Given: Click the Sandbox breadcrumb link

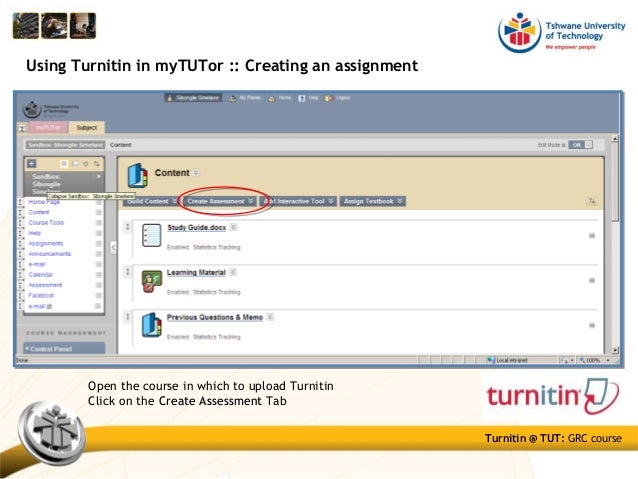Looking at the screenshot, I should [66, 145].
